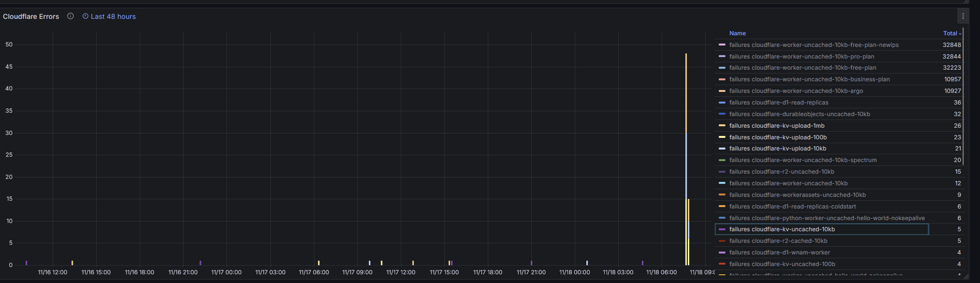The height and width of the screenshot is (283, 980).
Task: Open color picker for 10kb-pro-plan swatch
Action: [722, 57]
